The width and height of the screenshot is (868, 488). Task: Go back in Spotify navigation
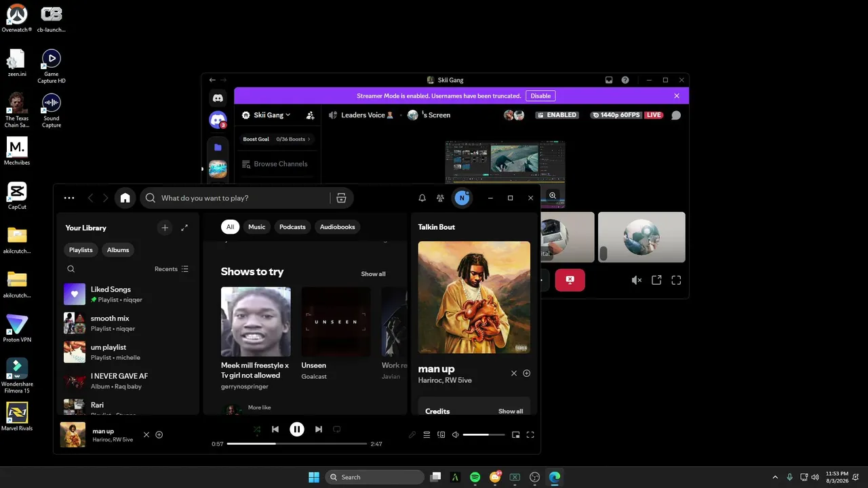point(91,198)
